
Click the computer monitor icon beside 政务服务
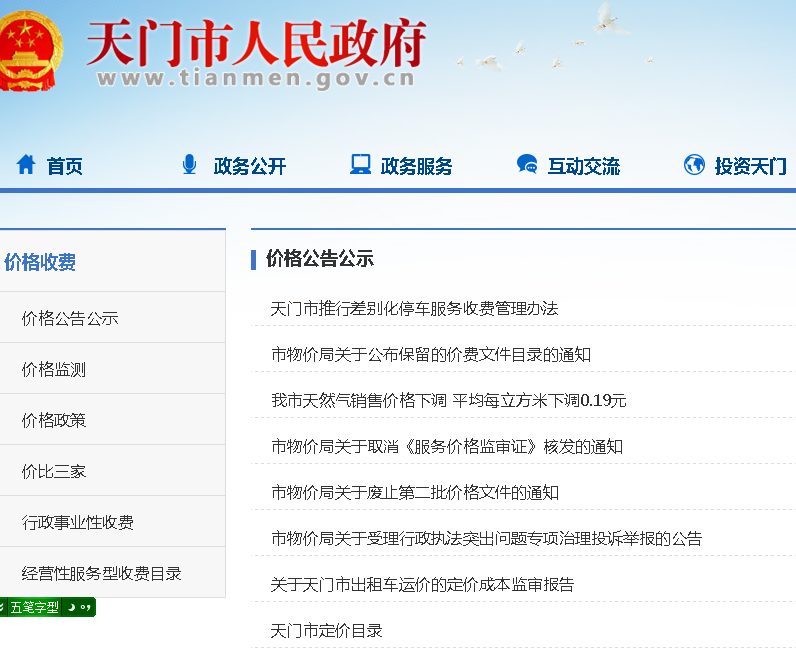pos(360,165)
